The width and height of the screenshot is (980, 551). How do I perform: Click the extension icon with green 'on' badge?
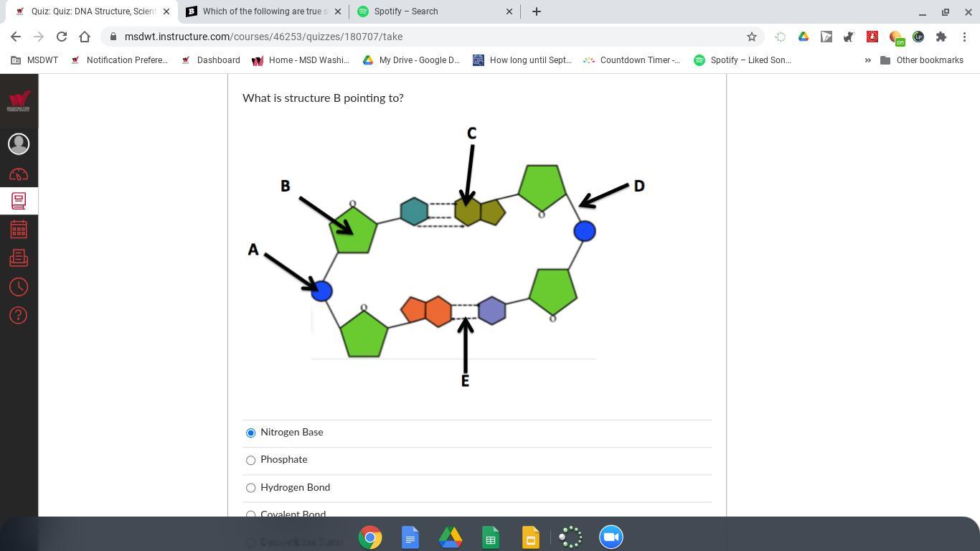896,37
